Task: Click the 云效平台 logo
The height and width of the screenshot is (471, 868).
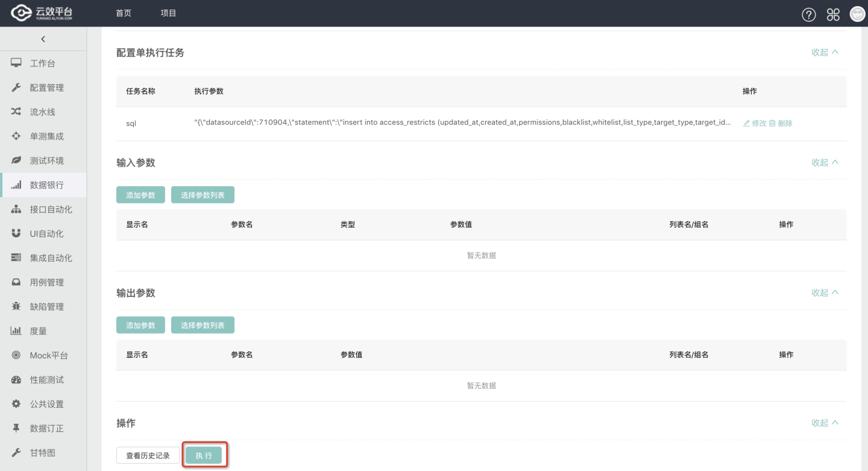Action: pyautogui.click(x=42, y=13)
